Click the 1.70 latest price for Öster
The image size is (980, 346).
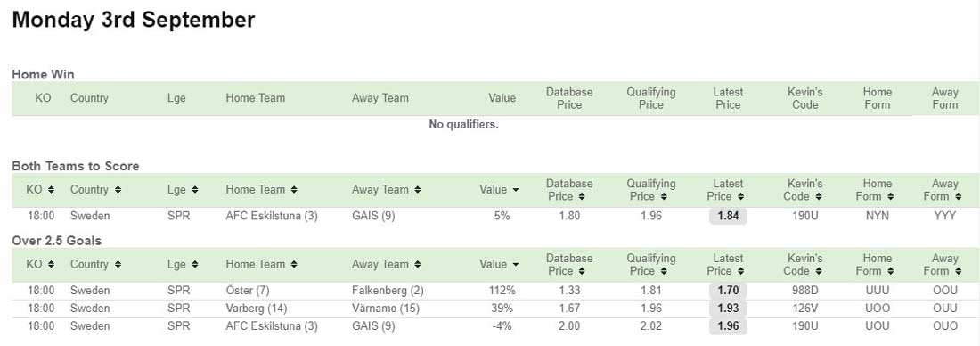tap(728, 291)
